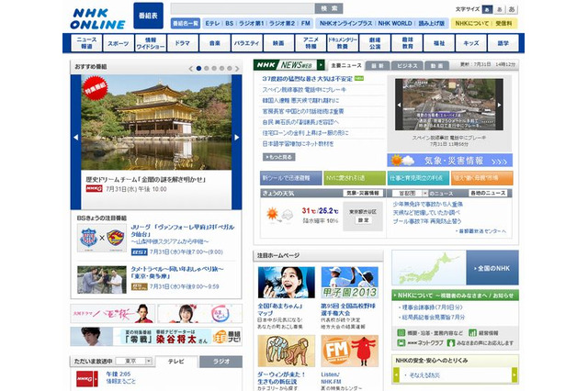The image size is (588, 391).
Task: Click the sunny weather icon in きょうの天気
Action: click(x=273, y=214)
